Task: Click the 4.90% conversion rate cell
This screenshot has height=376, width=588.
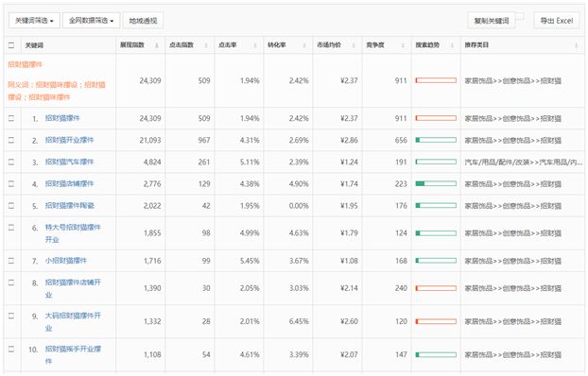Action: coord(299,183)
